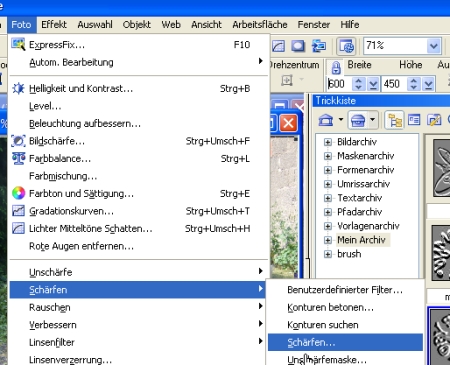Select Bildschärfe... menu entry
The width and height of the screenshot is (450, 365).
[x=138, y=141]
